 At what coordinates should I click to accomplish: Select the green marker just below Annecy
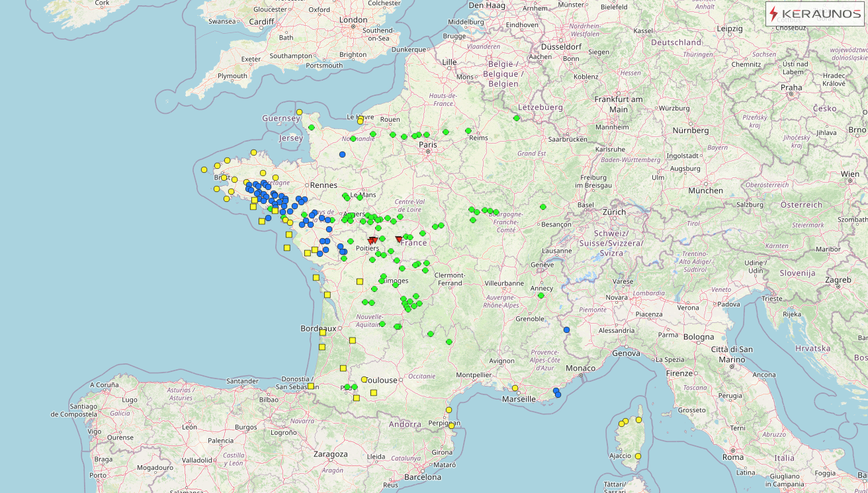click(x=541, y=295)
